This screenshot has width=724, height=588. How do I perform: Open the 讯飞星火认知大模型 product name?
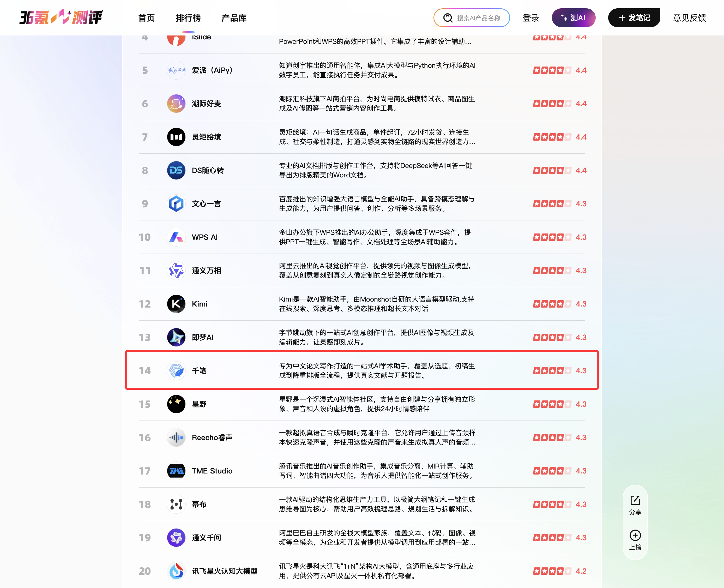pos(225,571)
